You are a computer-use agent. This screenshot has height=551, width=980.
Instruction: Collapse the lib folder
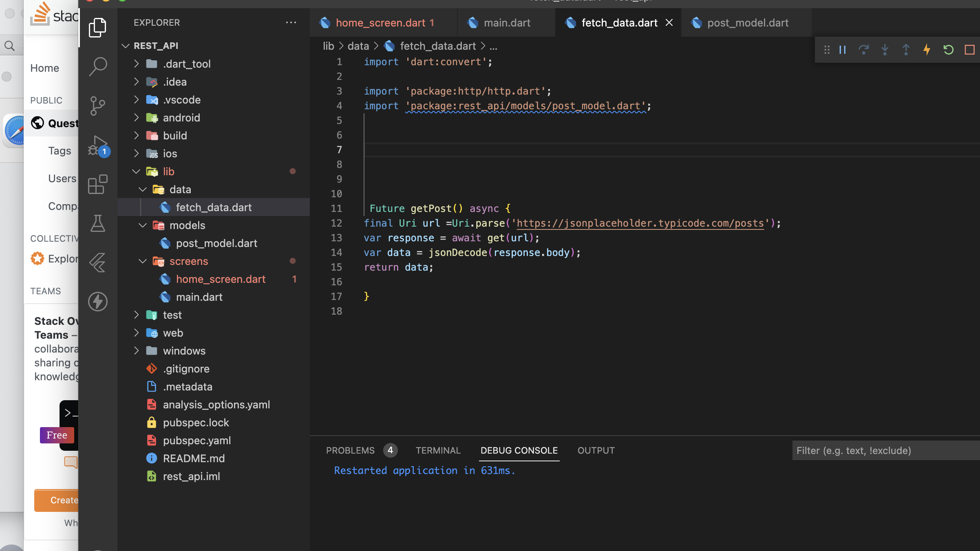[x=214, y=171]
